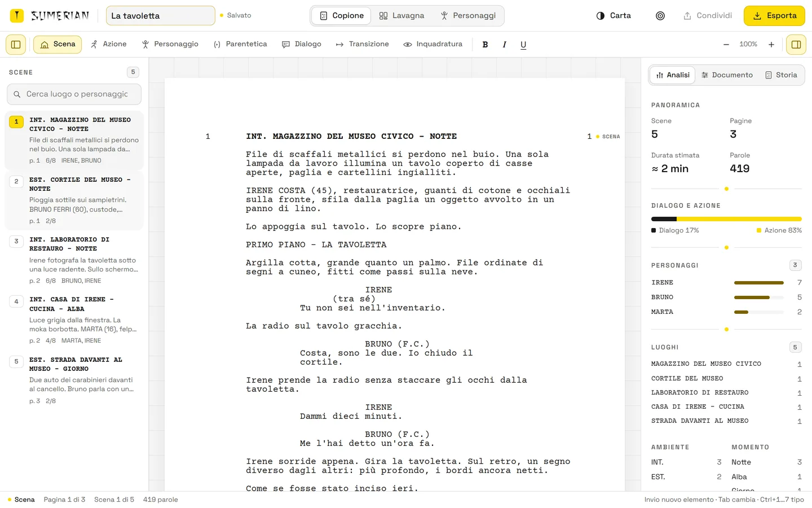Select IRENE in the Personaggi list

pos(726,283)
